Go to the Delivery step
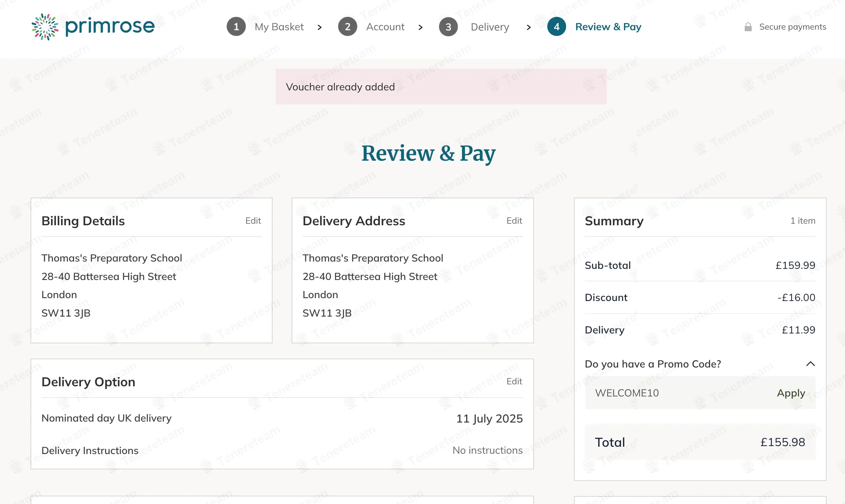 coord(490,27)
